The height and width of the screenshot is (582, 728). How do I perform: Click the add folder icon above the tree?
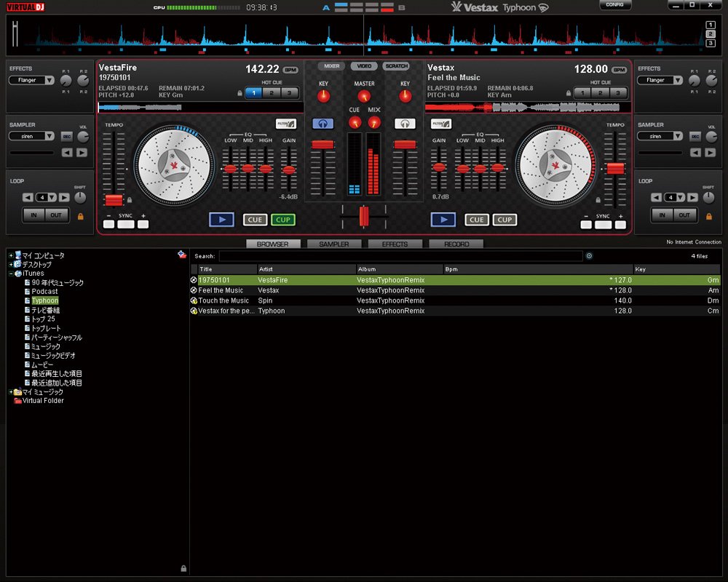tap(182, 255)
